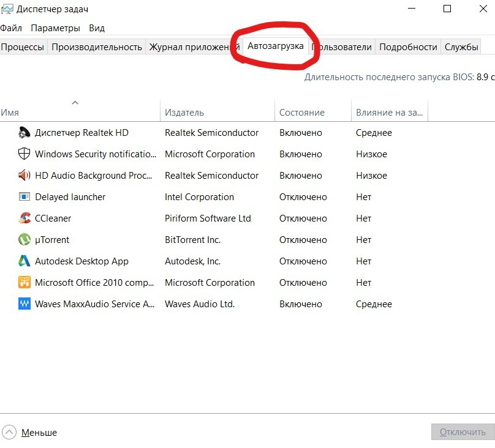Sort by the Состояние column header
The width and height of the screenshot is (495, 448).
[313, 112]
